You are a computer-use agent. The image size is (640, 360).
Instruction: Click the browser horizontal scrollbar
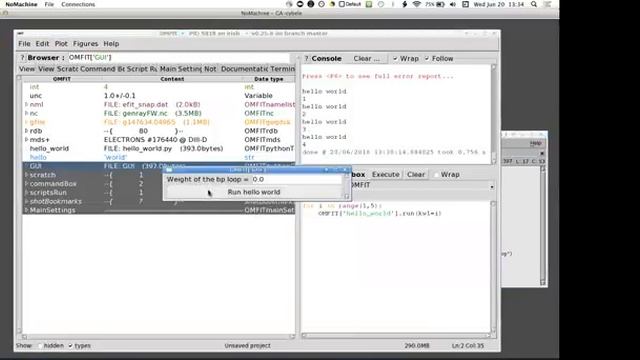(158, 337)
